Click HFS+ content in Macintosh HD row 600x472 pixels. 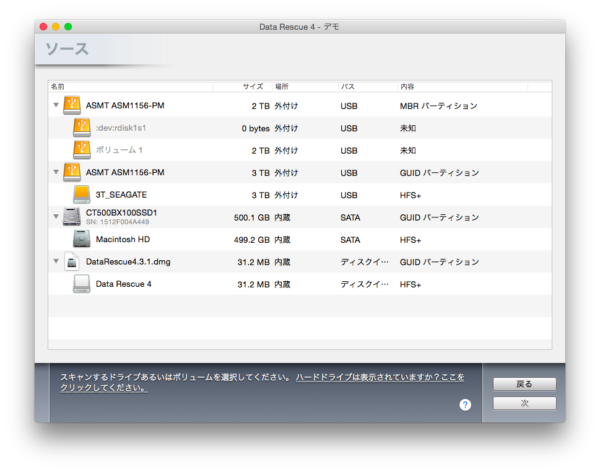[x=410, y=240]
